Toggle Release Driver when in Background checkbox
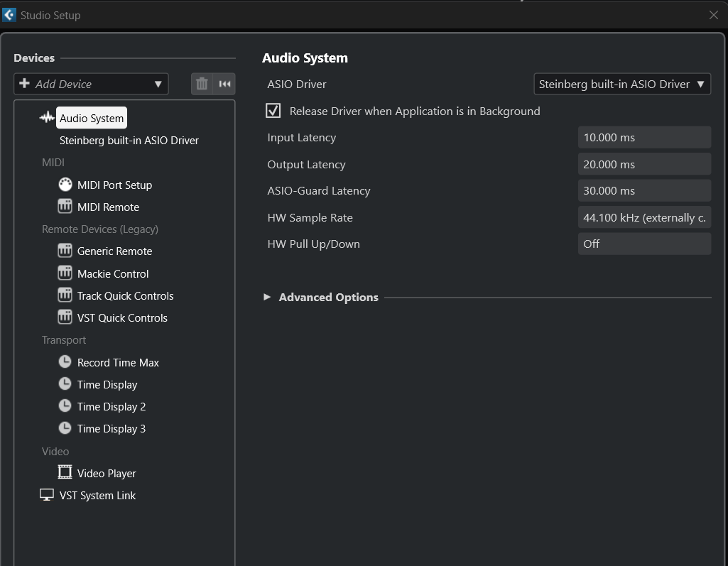 point(273,111)
